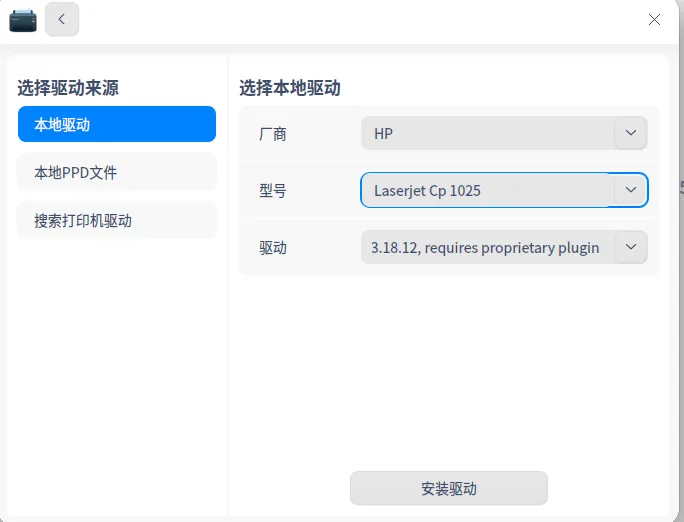
Task: Click the blank area below driver settings
Action: [x=448, y=371]
